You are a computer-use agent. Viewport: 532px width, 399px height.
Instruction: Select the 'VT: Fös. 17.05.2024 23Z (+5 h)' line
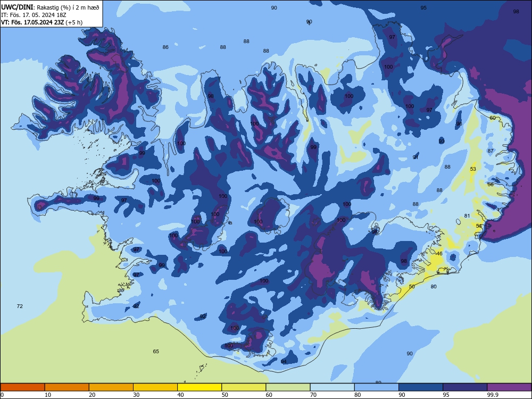pyautogui.click(x=41, y=22)
